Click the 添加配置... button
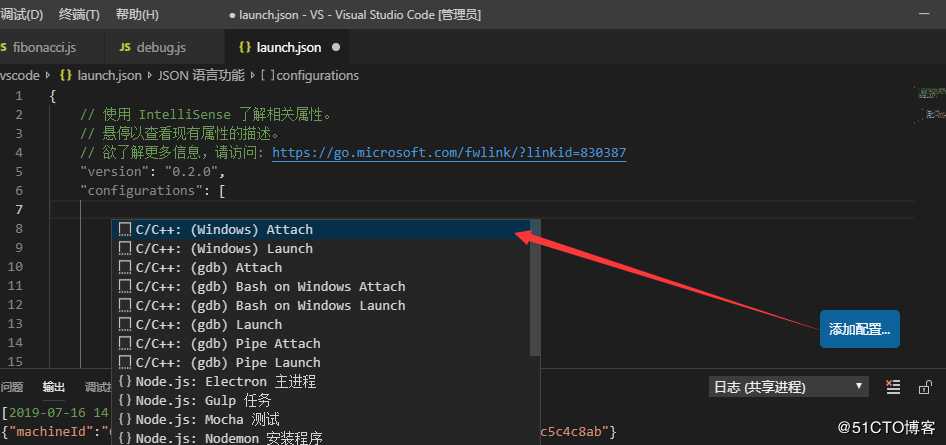 [860, 329]
